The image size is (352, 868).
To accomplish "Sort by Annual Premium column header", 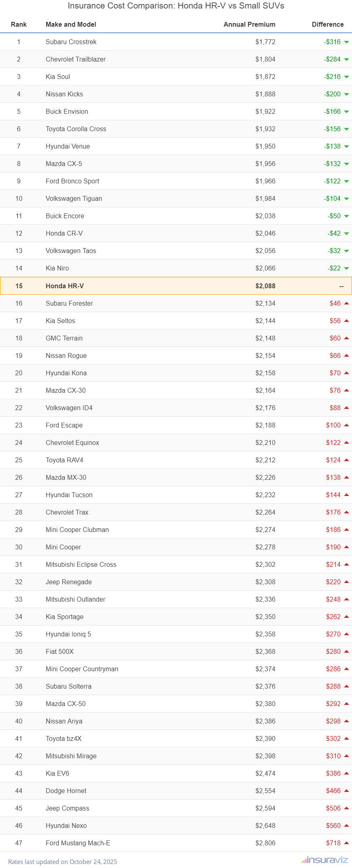I will click(x=249, y=24).
